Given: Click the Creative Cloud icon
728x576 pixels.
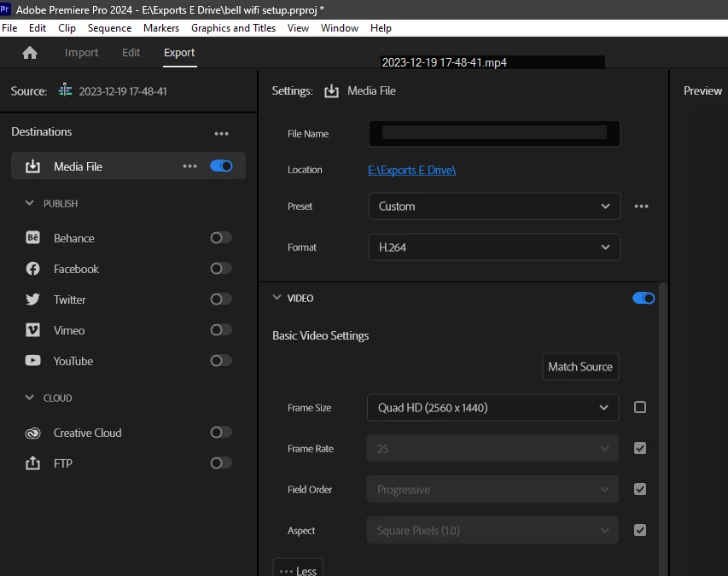Looking at the screenshot, I should click(x=32, y=433).
